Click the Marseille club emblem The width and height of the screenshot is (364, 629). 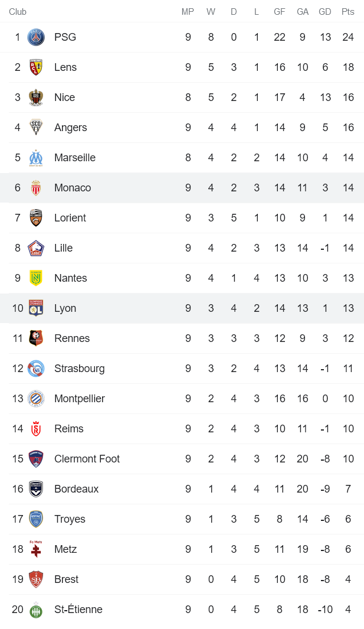(36, 158)
